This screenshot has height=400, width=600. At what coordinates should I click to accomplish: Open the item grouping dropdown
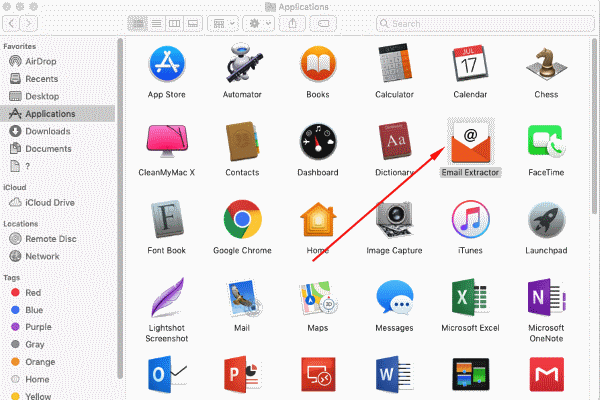223,24
